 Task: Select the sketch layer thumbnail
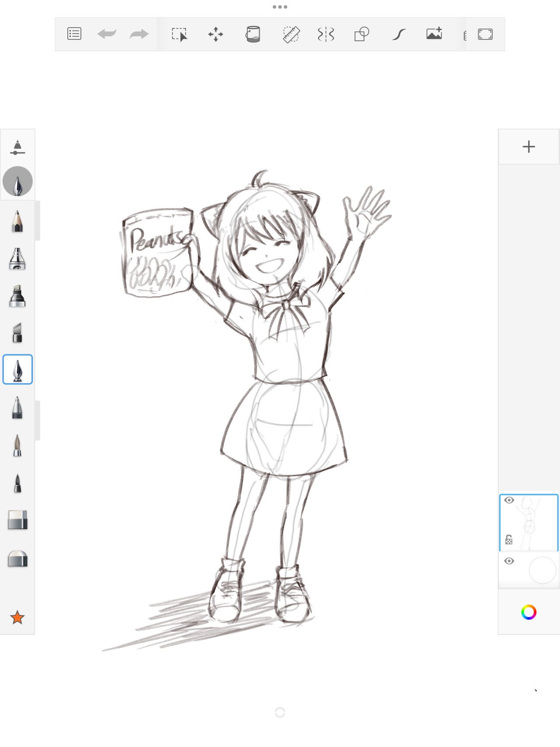(x=529, y=523)
